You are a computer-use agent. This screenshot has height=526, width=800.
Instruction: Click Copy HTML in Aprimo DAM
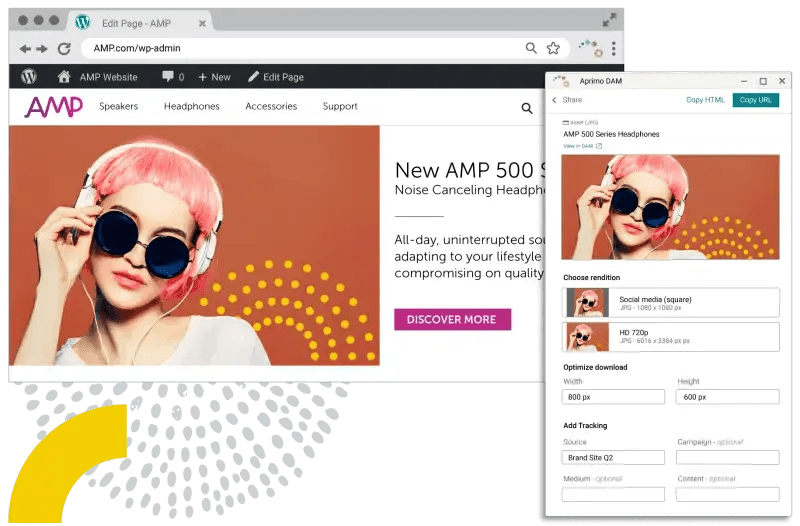pyautogui.click(x=705, y=100)
